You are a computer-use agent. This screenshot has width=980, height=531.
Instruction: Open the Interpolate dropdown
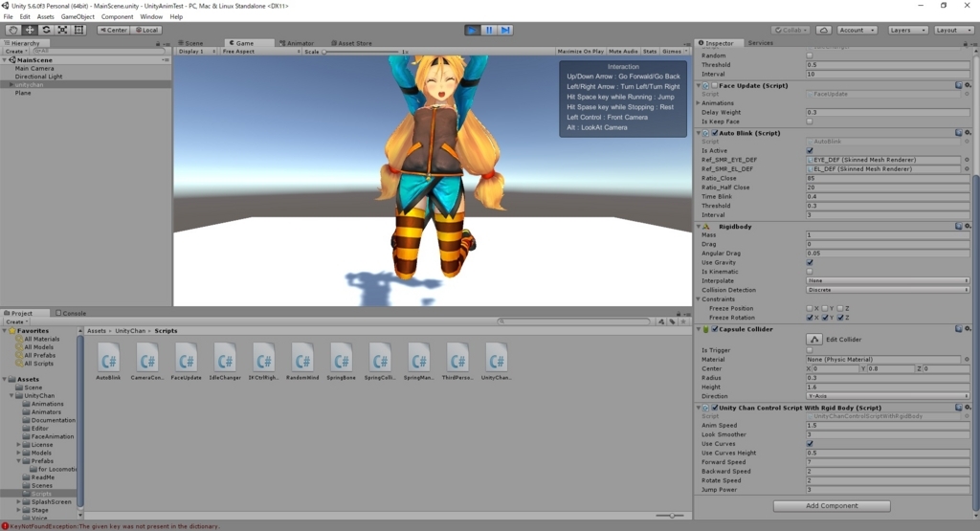click(887, 281)
